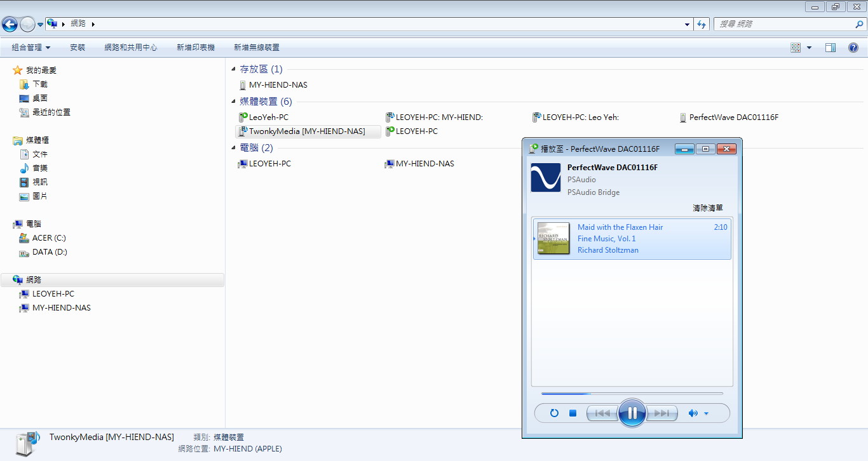Collapse the 電腦 (2) group

point(233,148)
